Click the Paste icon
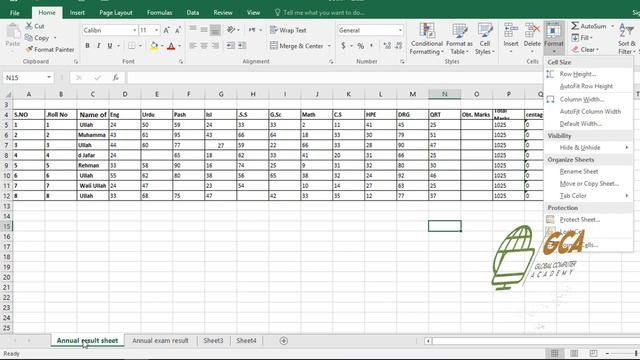This screenshot has width=640, height=360. point(13,31)
